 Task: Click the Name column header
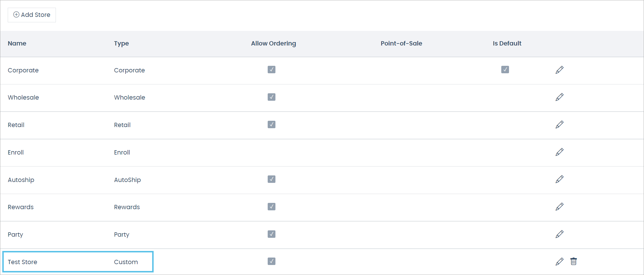[x=17, y=43]
